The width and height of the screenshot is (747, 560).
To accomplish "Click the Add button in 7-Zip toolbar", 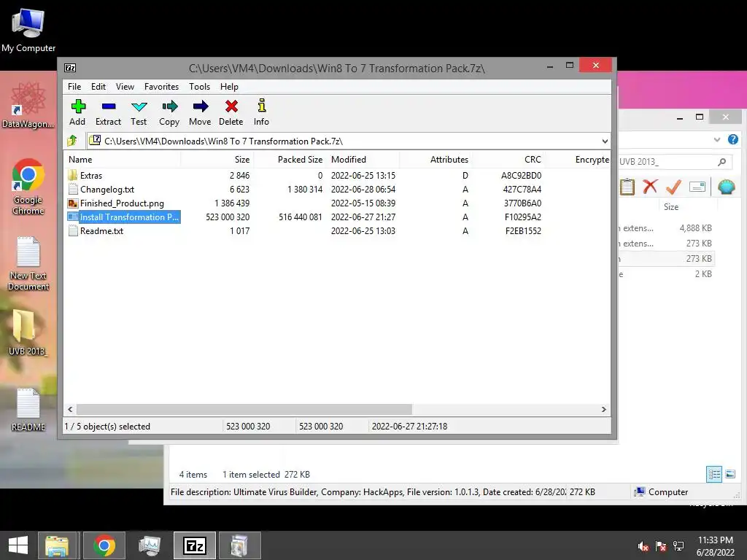I will 77,112.
